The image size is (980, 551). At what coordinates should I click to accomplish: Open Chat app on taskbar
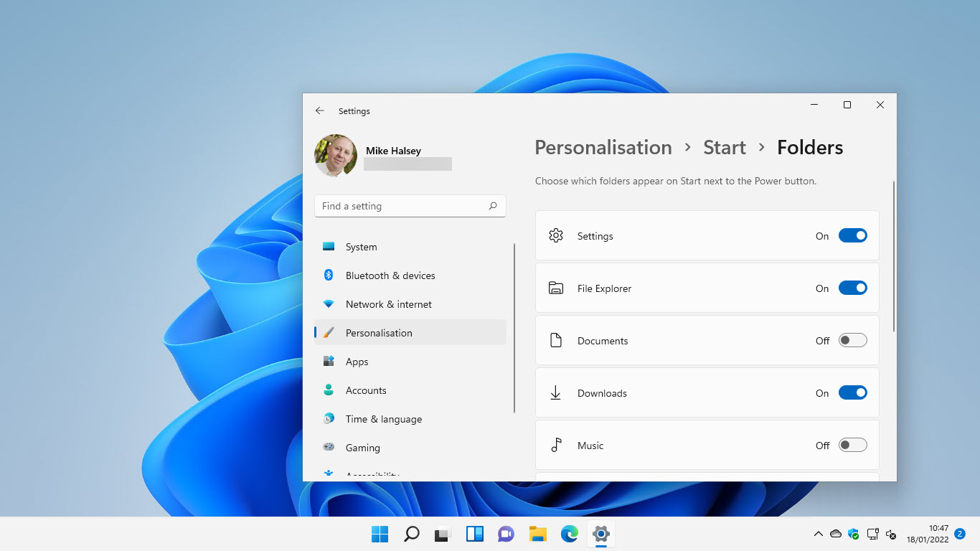(x=506, y=534)
